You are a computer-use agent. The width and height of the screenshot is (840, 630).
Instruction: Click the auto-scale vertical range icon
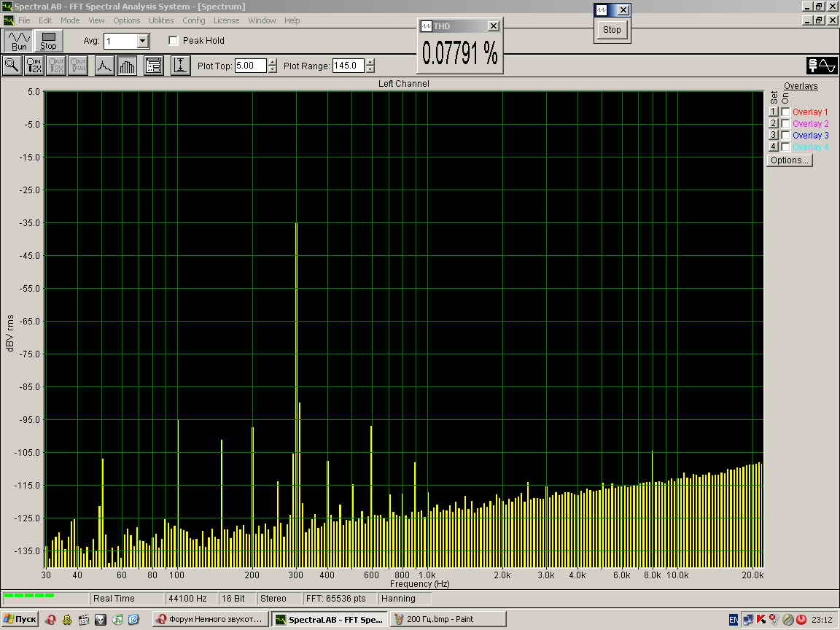pyautogui.click(x=180, y=66)
